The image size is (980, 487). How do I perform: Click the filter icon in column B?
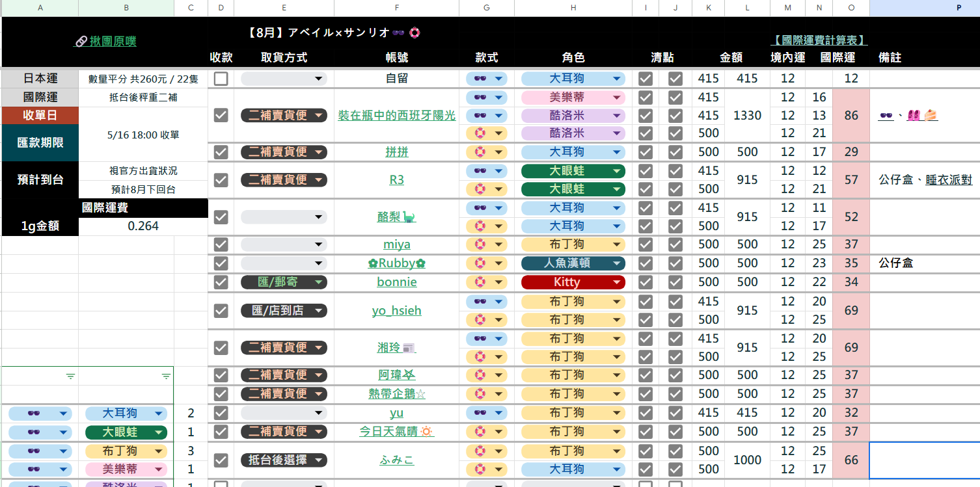166,376
